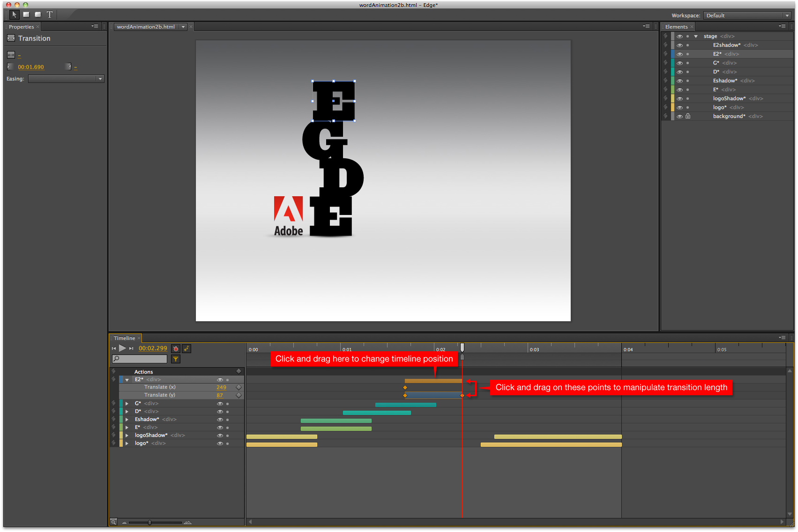Click the Translate (x) value 249

pyautogui.click(x=221, y=387)
